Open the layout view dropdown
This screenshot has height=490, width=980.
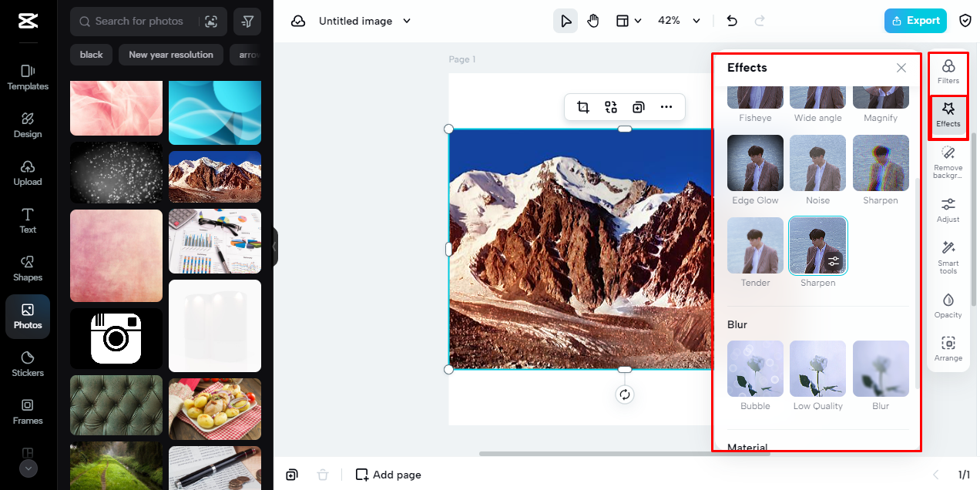click(629, 21)
